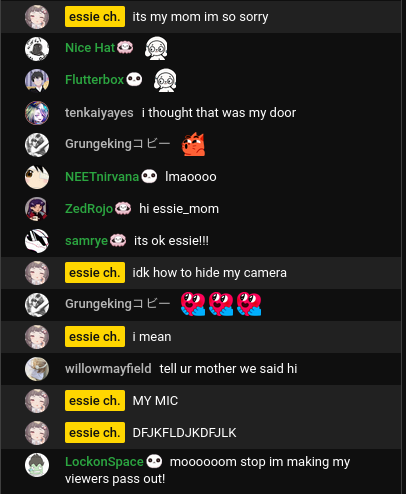This screenshot has height=494, width=406.
Task: Click the first heart-hug emote from Grungeking
Action: click(x=193, y=304)
